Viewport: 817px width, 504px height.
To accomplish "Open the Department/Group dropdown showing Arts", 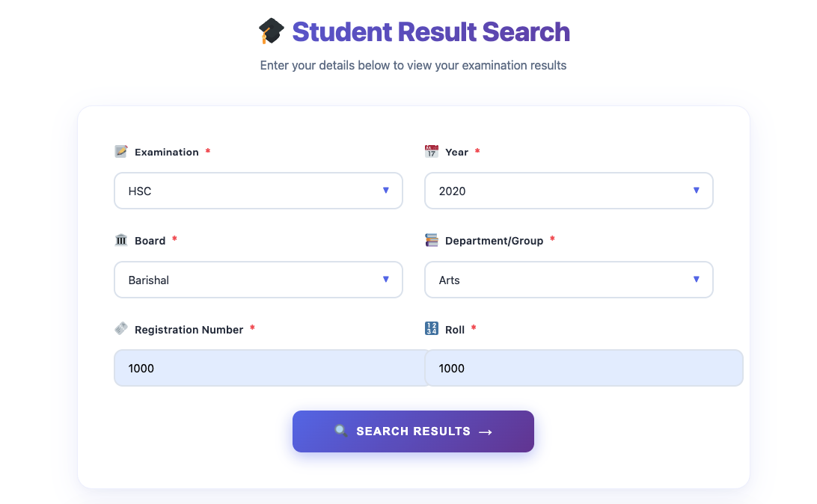I will 569,279.
